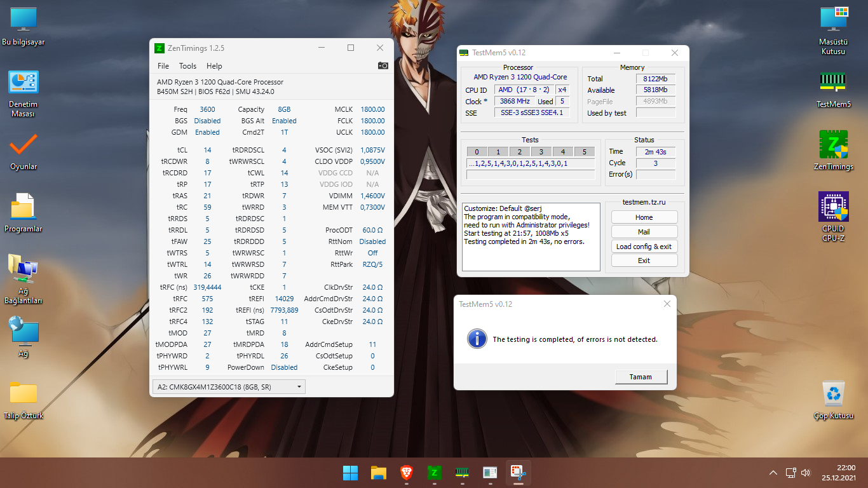Viewport: 868px width, 488px height.
Task: Click the test sequence field ...1,2,5,1,4,3,0,1
Action: click(531, 163)
